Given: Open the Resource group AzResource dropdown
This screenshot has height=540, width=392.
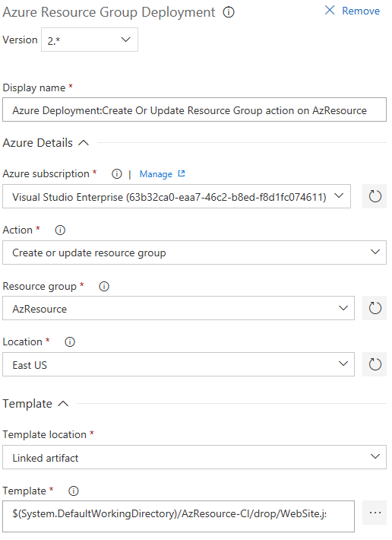Looking at the screenshot, I should click(179, 308).
